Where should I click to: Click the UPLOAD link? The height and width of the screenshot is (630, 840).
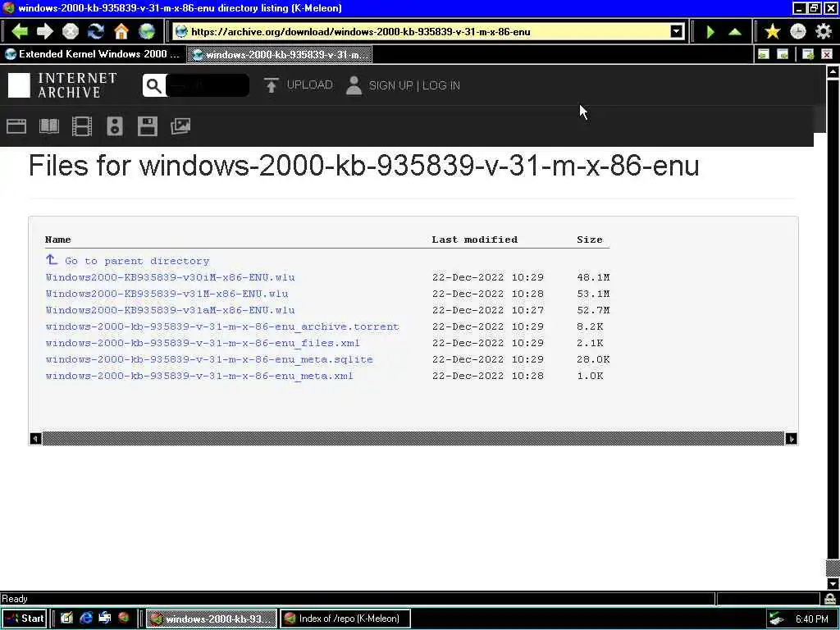click(309, 85)
